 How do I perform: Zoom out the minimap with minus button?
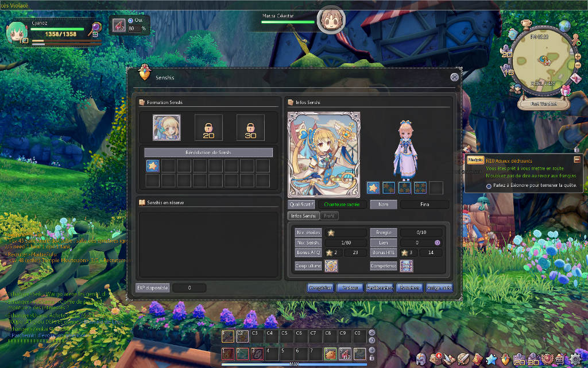click(578, 65)
